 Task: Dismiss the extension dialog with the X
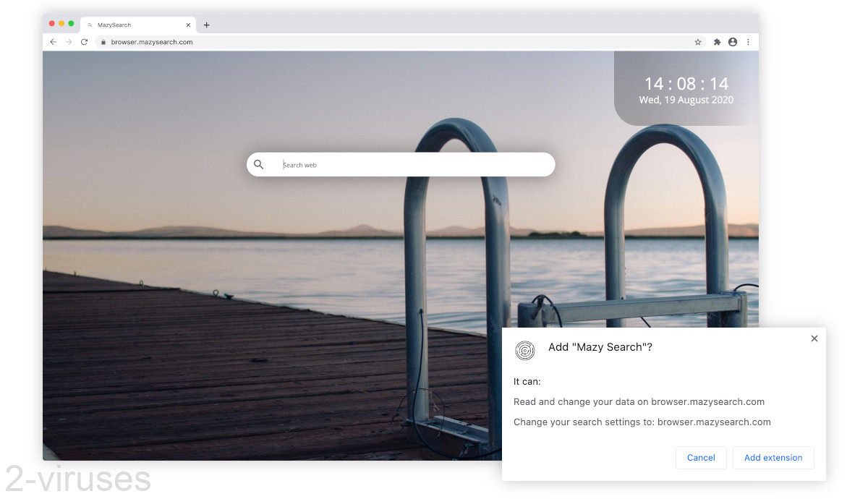tap(814, 338)
